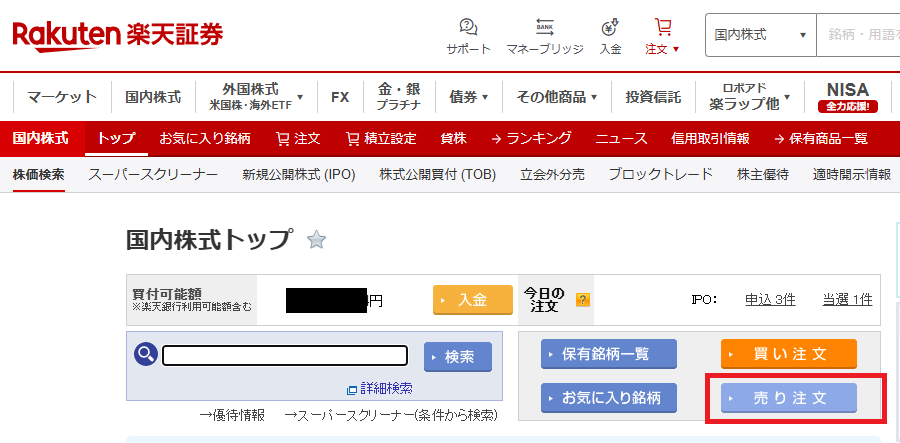900x443 pixels.
Task: Select the スーパースクリーナー sub tab
Action: click(x=153, y=174)
